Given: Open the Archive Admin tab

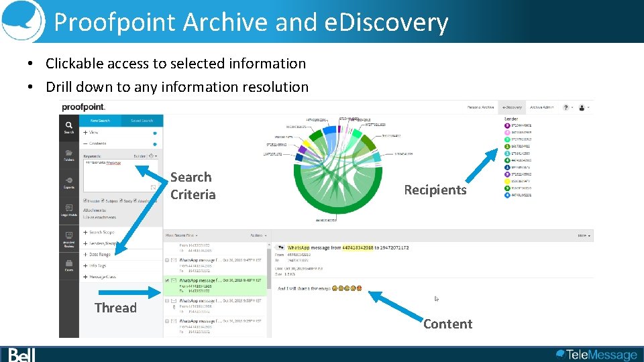Looking at the screenshot, I should [x=542, y=107].
